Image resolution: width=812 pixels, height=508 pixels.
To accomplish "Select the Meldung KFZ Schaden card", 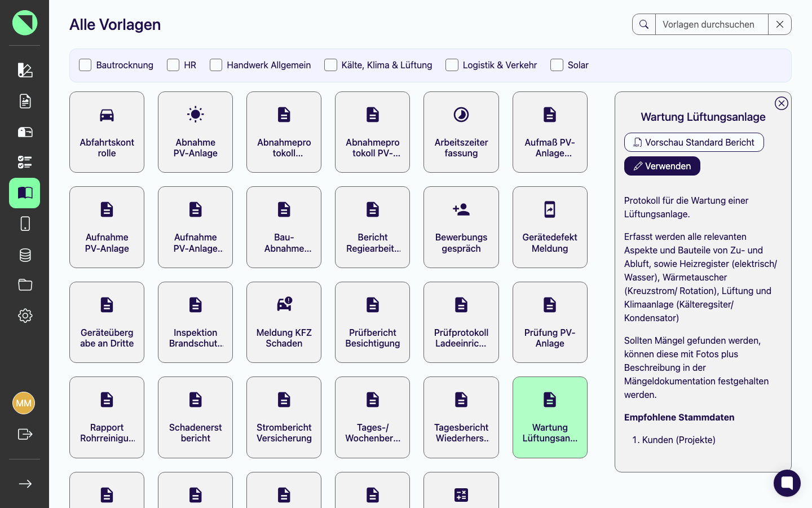I will click(284, 322).
